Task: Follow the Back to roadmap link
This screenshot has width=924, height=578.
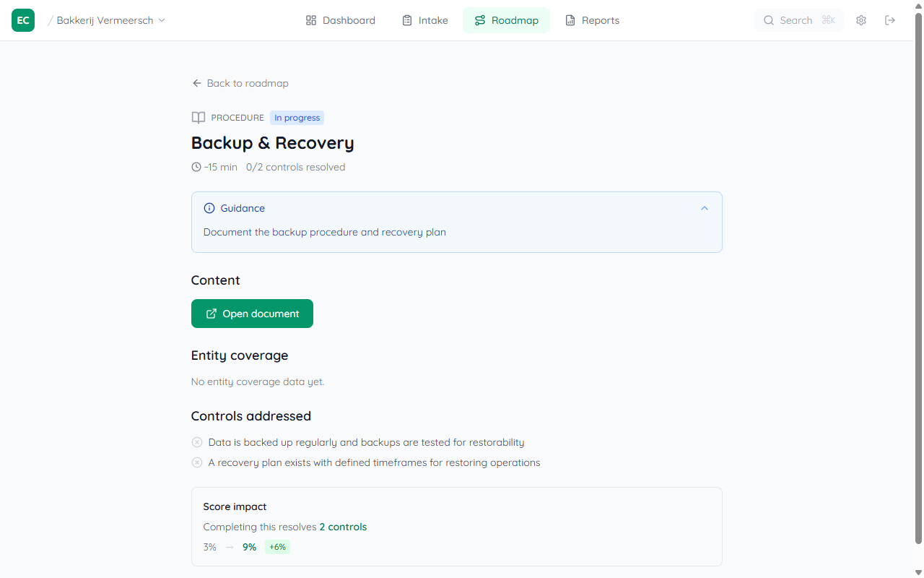Action: pyautogui.click(x=248, y=83)
